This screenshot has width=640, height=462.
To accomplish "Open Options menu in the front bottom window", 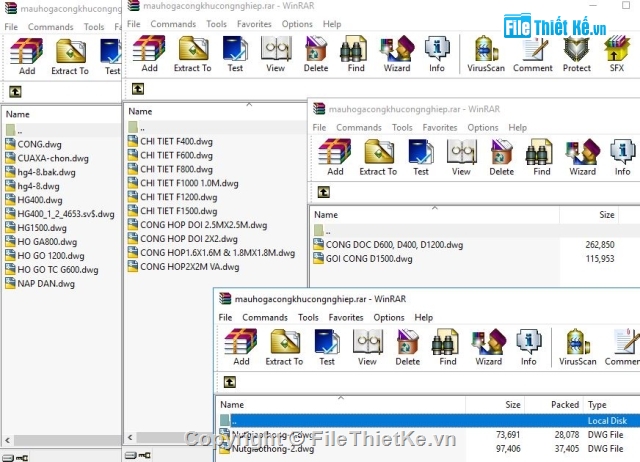I will [389, 317].
